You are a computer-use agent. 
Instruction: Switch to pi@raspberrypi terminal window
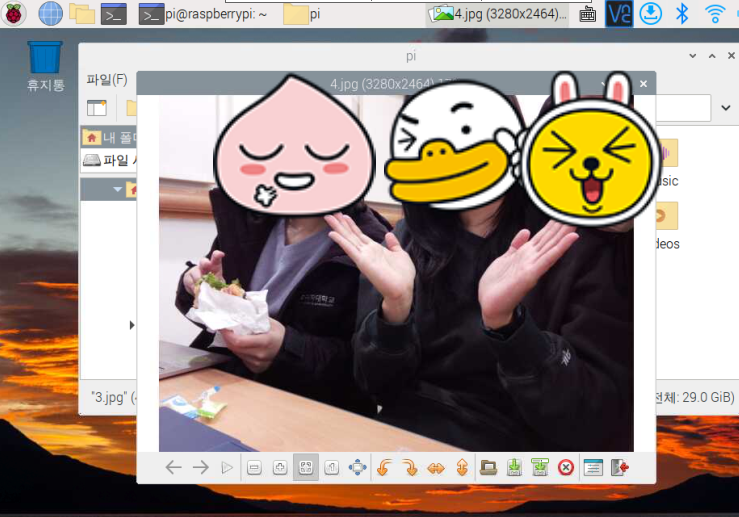[x=204, y=14]
